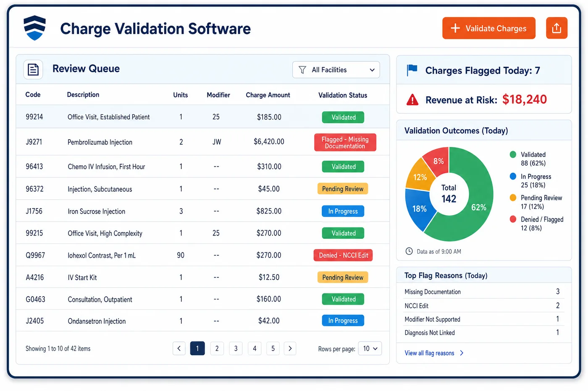588x391 pixels.
Task: Select code Q9967 cell
Action: pyautogui.click(x=35, y=255)
